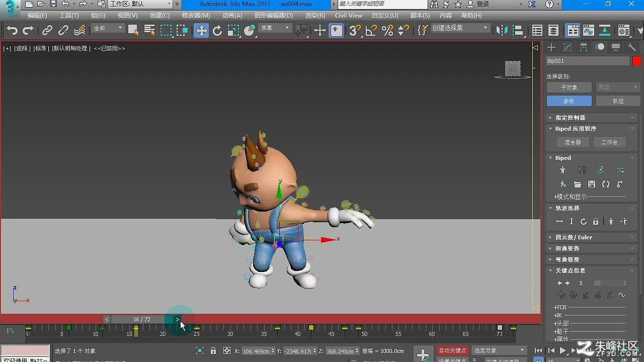Click the red object color swatch
The image size is (644, 362).
[x=636, y=61]
